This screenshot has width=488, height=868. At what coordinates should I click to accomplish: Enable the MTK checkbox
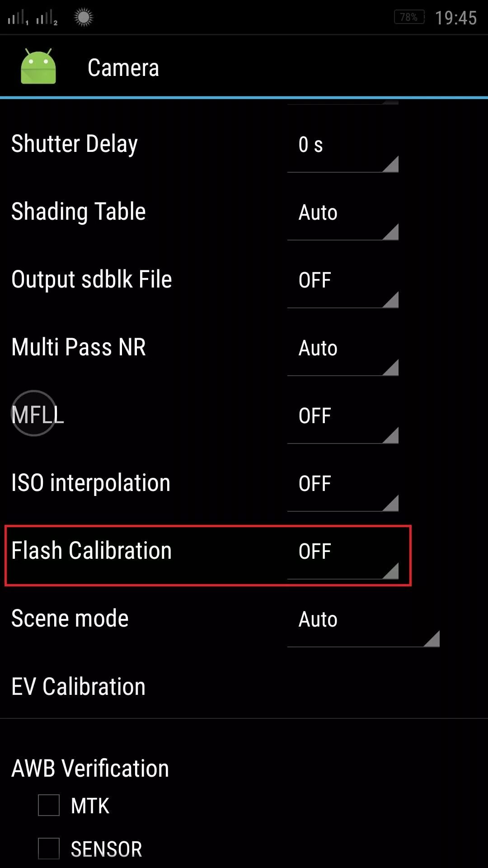49,805
